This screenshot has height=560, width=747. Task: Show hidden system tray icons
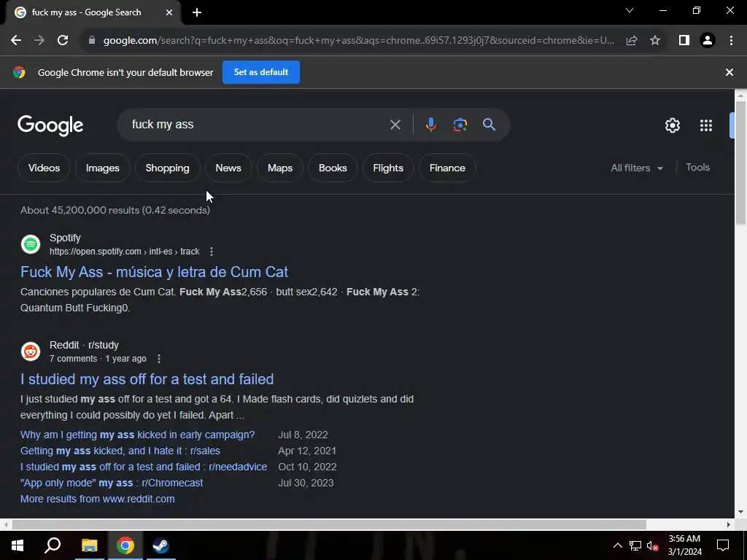coord(617,545)
